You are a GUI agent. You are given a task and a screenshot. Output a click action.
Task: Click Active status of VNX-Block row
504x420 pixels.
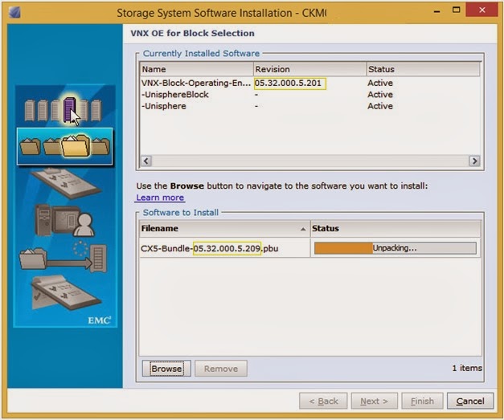click(380, 83)
